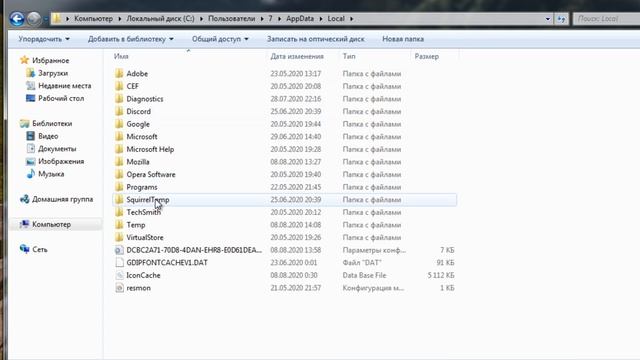640x360 pixels.
Task: Sort by Размер column header
Action: coord(427,56)
